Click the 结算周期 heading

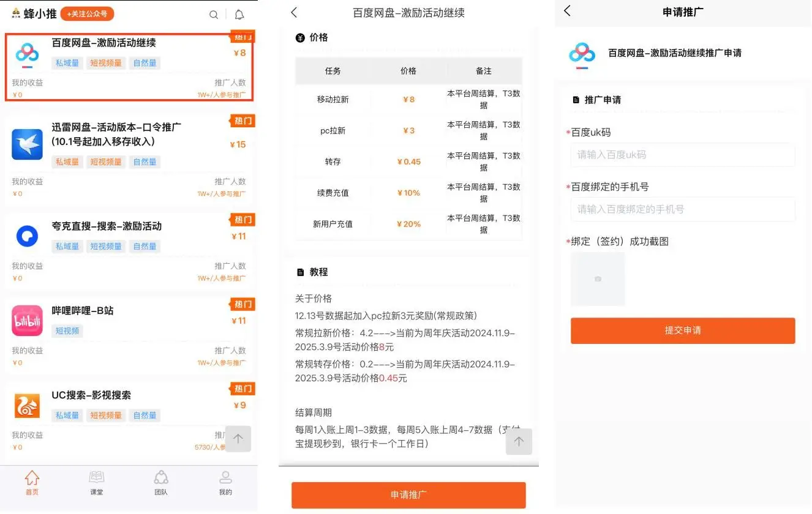(314, 413)
